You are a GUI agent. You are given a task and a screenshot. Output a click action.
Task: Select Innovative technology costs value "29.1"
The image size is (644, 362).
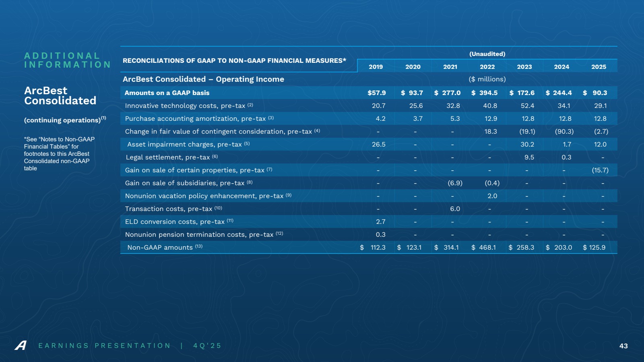tap(601, 106)
